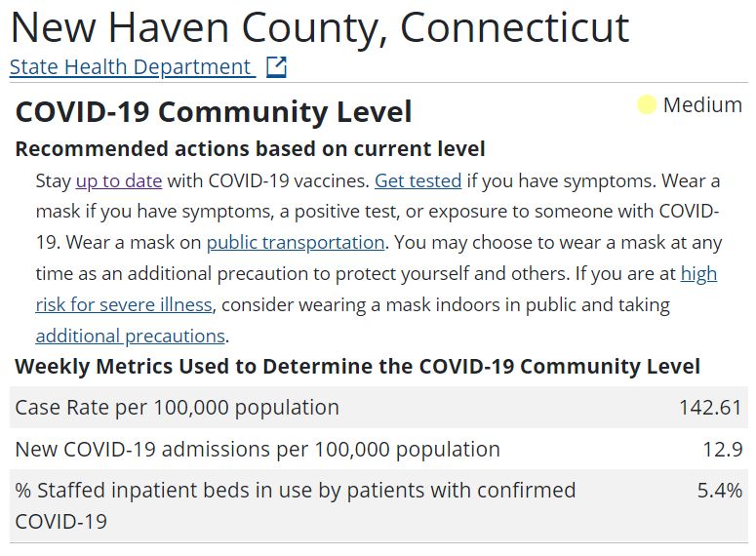Follow the 'additional precautions' link
This screenshot has height=556, width=756.
tap(131, 337)
